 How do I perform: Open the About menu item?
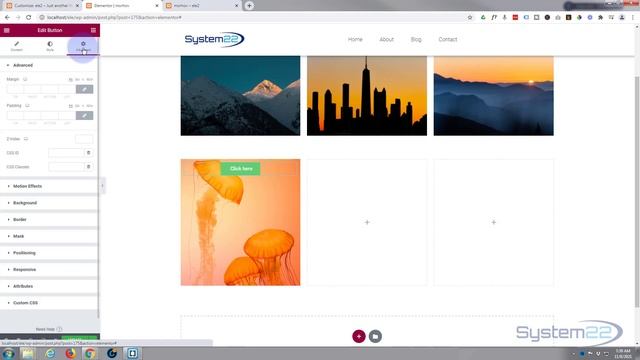pyautogui.click(x=387, y=40)
